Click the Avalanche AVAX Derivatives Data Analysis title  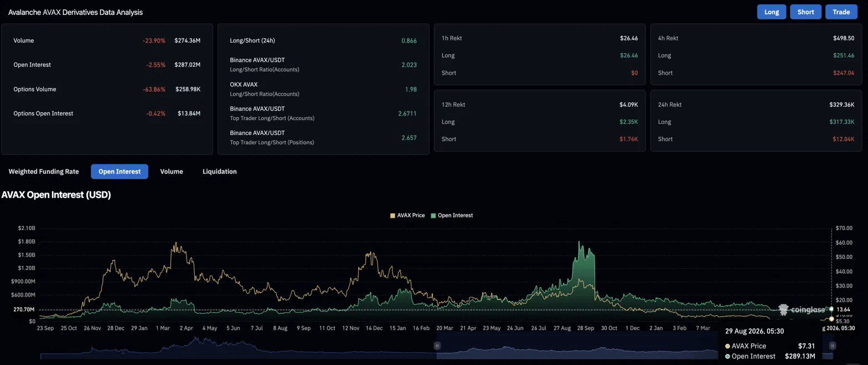[x=75, y=12]
